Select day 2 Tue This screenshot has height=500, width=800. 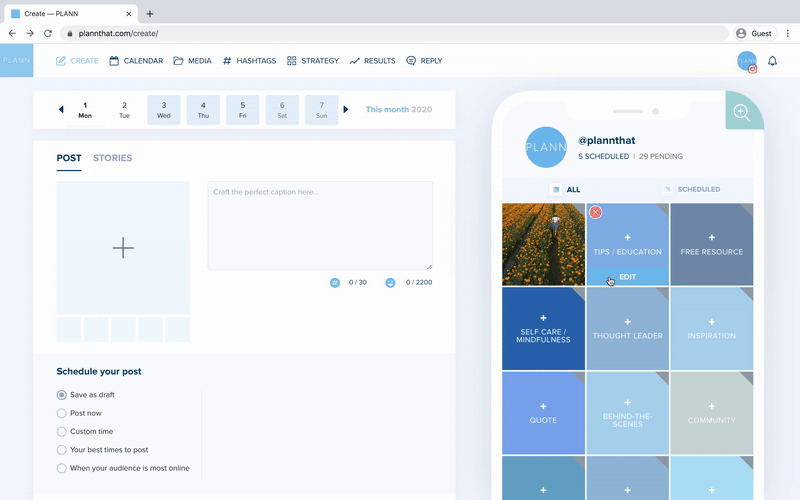[124, 110]
